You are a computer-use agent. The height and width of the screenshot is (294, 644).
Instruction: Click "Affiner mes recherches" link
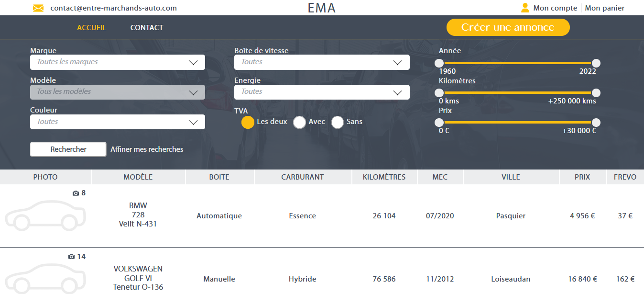tap(147, 149)
